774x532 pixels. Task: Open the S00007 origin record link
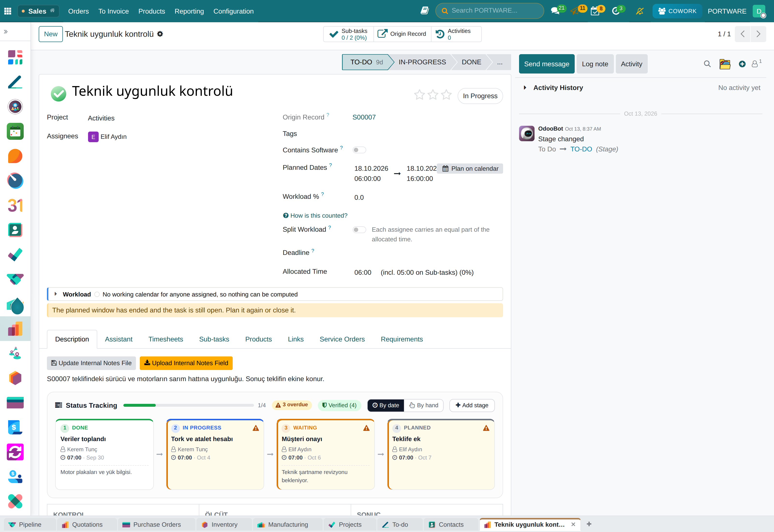tap(364, 117)
